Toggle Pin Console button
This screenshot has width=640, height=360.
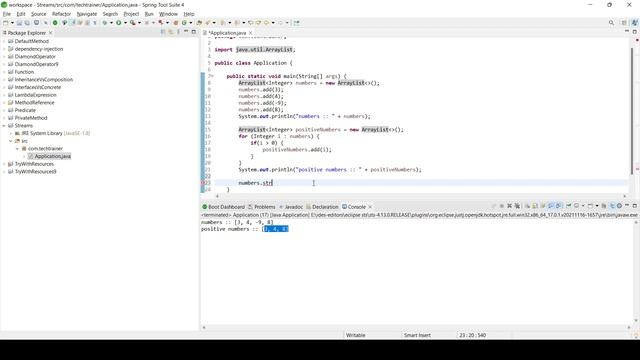coord(569,206)
